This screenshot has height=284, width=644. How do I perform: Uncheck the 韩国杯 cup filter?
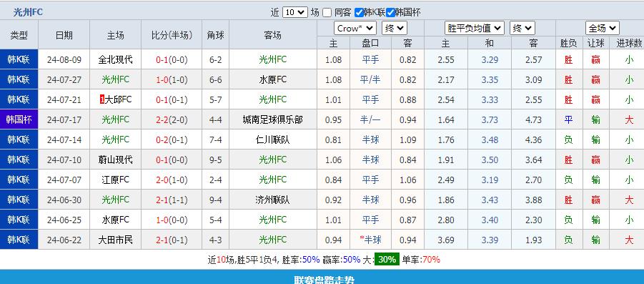click(390, 13)
